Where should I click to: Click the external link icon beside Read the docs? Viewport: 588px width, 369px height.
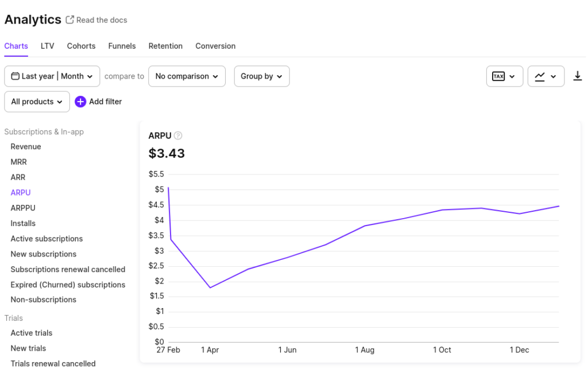click(x=70, y=20)
